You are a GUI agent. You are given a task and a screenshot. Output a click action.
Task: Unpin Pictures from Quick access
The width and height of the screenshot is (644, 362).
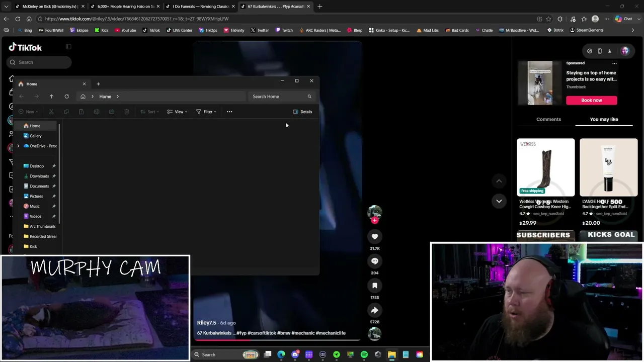point(54,196)
